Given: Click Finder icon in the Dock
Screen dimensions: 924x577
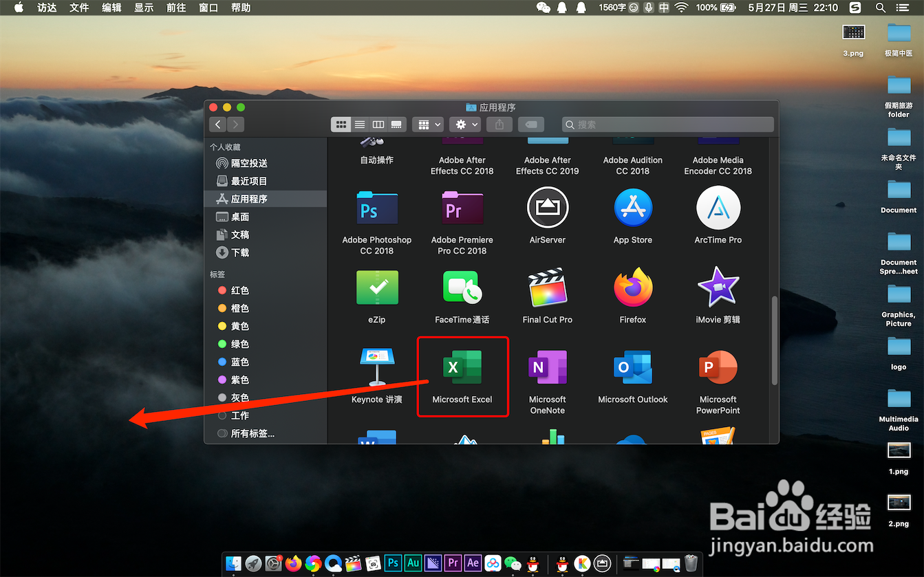Looking at the screenshot, I should (x=234, y=563).
